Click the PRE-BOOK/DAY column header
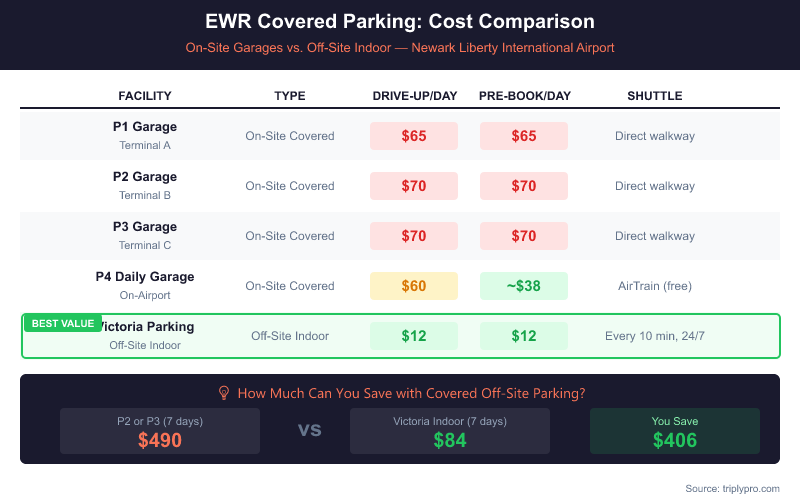800x500 pixels. (x=524, y=96)
